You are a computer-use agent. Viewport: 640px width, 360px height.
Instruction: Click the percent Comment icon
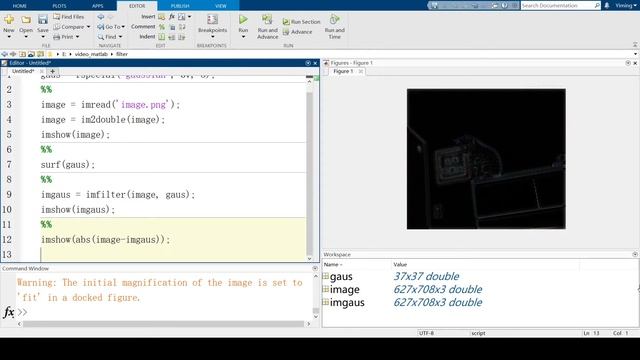[162, 27]
